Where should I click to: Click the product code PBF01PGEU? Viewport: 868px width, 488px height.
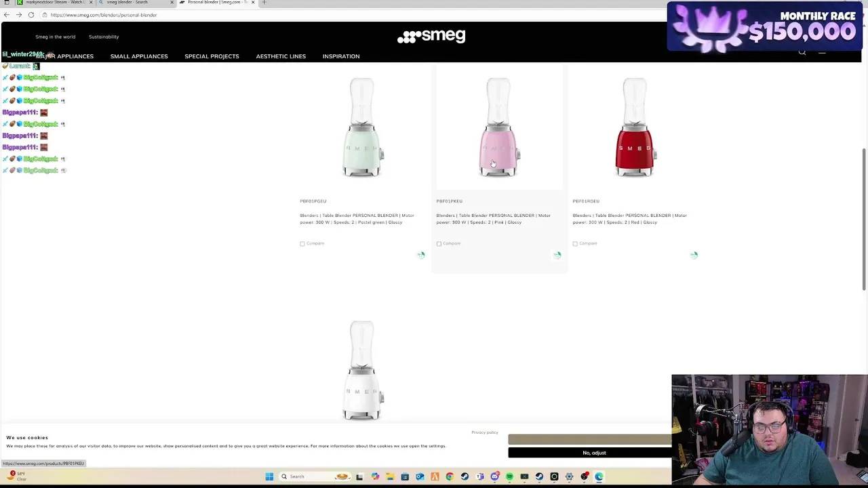(x=313, y=201)
